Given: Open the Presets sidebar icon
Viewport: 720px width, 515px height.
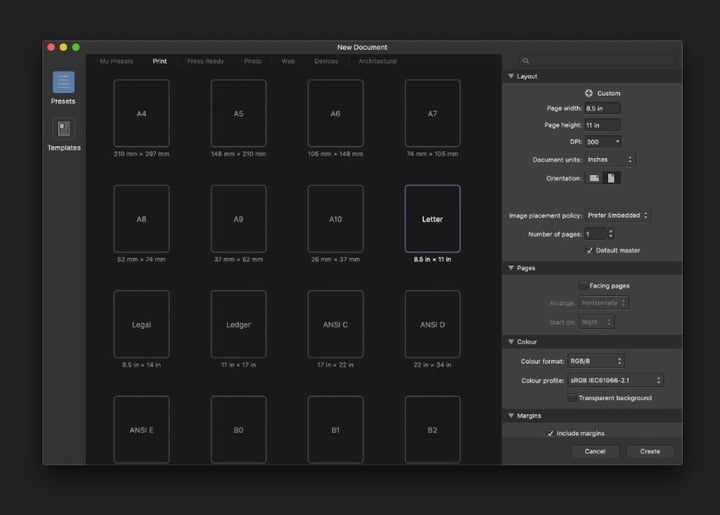Looking at the screenshot, I should point(63,83).
